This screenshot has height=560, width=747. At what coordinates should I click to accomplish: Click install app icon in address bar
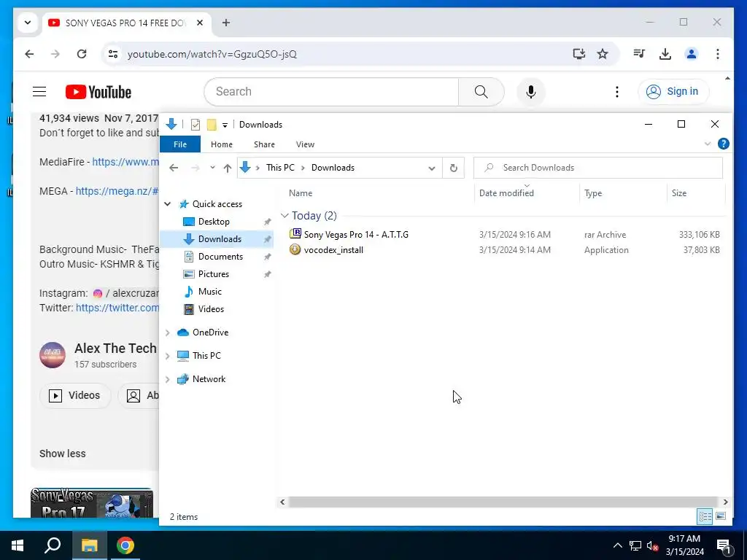[578, 54]
